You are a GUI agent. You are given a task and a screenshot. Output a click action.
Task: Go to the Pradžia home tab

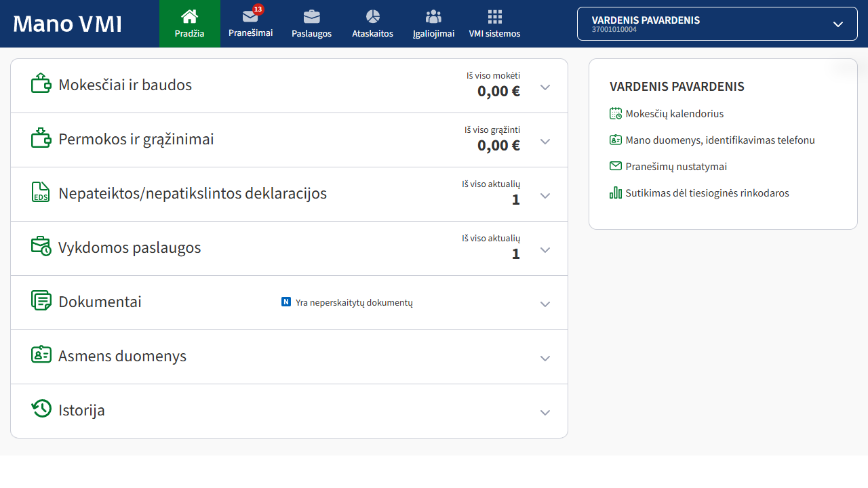point(190,24)
